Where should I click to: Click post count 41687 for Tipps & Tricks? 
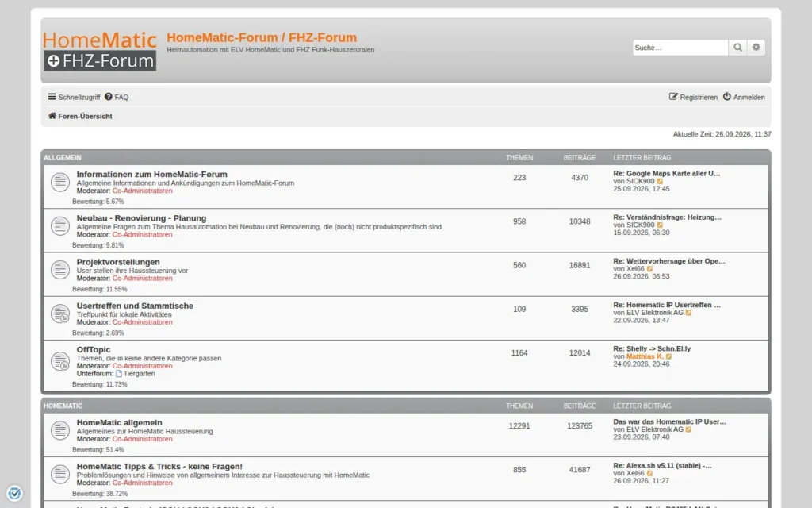coord(580,470)
